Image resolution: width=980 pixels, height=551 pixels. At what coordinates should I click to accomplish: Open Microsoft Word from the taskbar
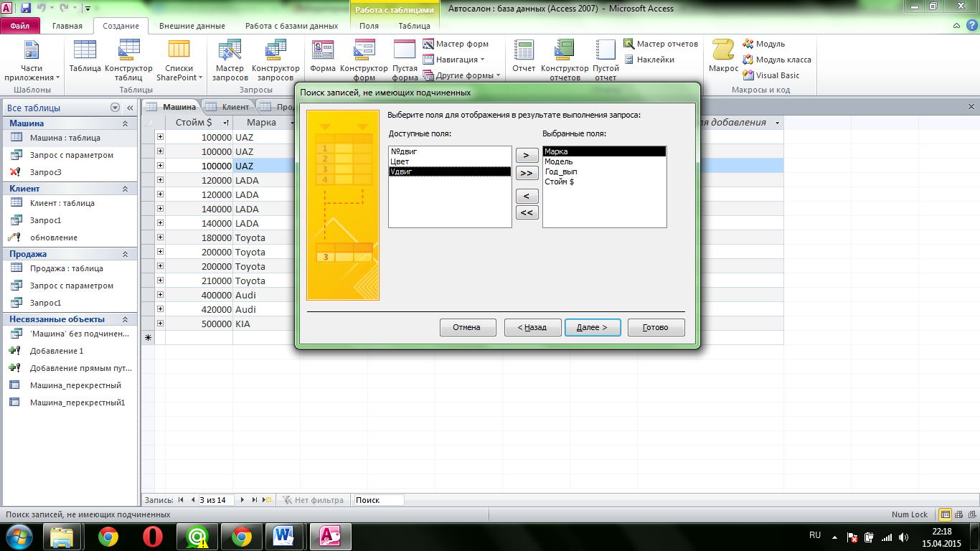tap(285, 537)
